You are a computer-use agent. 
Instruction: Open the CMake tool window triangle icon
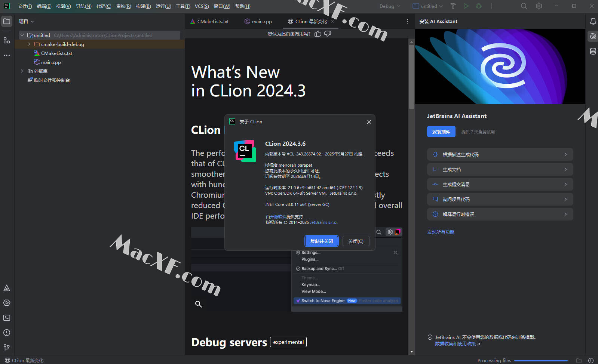pyautogui.click(x=7, y=288)
